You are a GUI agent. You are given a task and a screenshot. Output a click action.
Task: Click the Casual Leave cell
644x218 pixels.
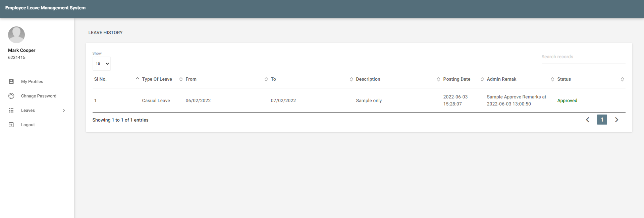156,100
